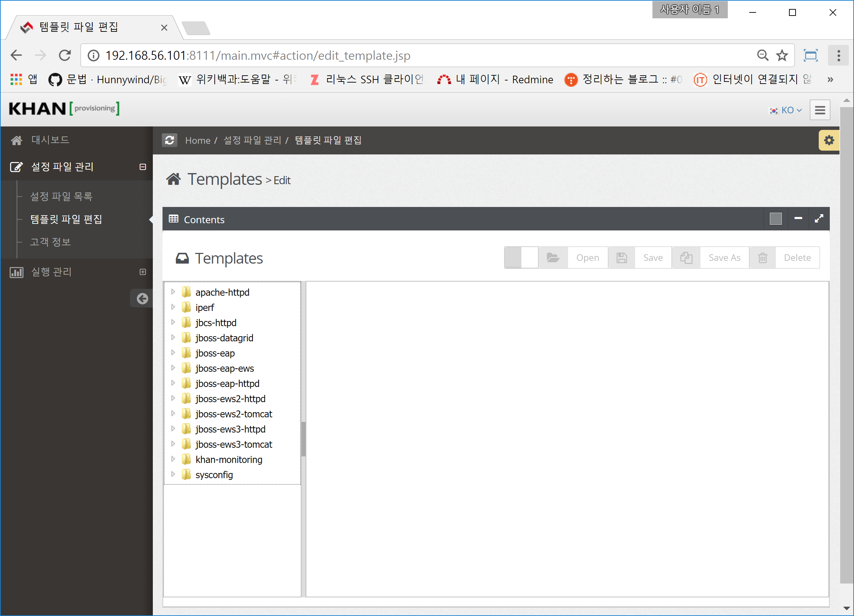Click the folder-open icon beside Open

[553, 258]
